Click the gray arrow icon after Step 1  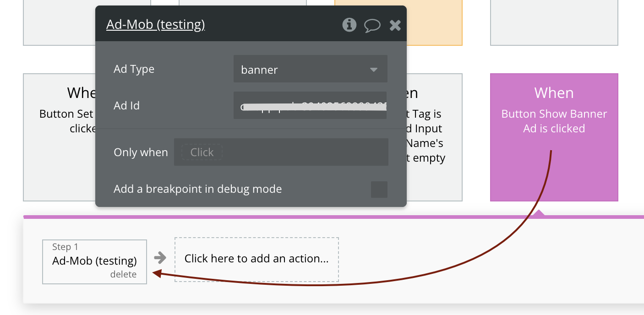tap(160, 258)
